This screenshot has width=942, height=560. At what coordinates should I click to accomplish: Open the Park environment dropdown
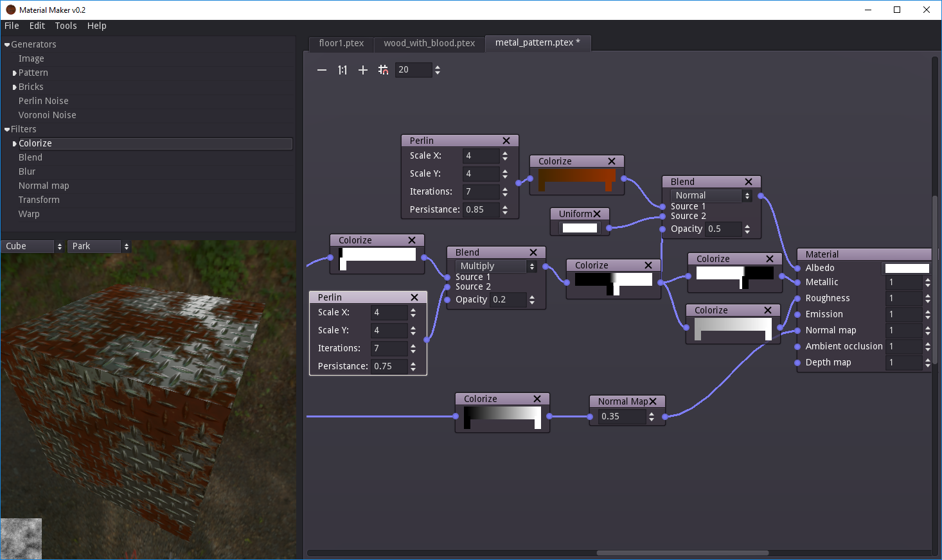pyautogui.click(x=100, y=247)
